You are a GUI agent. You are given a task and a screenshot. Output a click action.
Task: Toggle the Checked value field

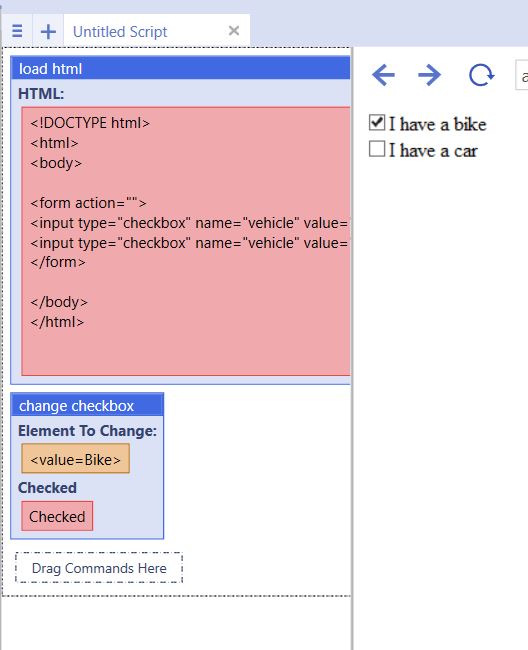tap(57, 516)
